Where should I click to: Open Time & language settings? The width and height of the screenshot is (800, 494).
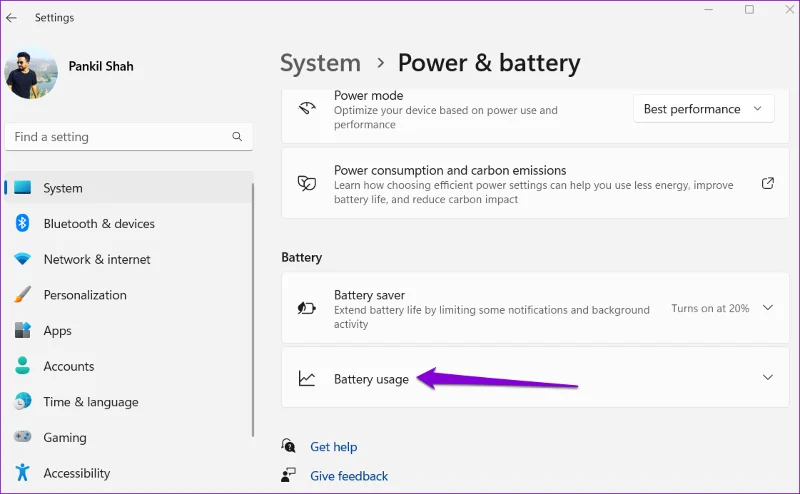pyautogui.click(x=129, y=402)
